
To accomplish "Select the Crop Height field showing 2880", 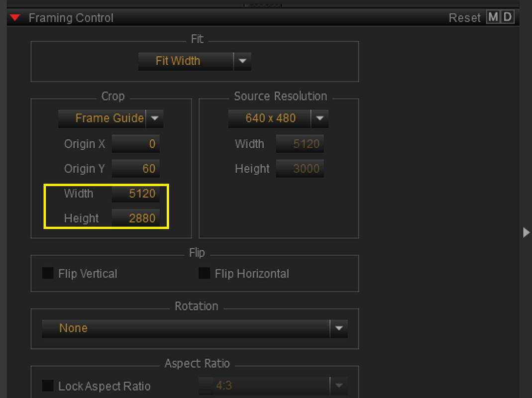I will [136, 218].
